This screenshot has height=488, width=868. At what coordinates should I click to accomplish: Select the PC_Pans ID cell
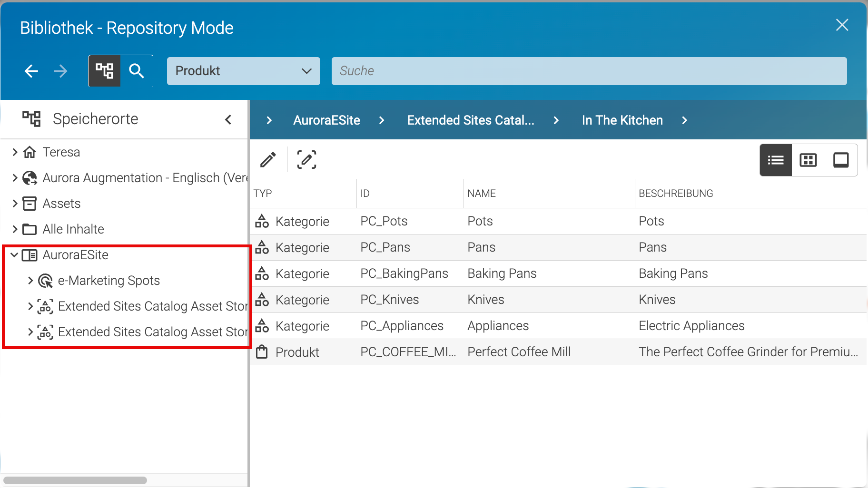pyautogui.click(x=385, y=247)
